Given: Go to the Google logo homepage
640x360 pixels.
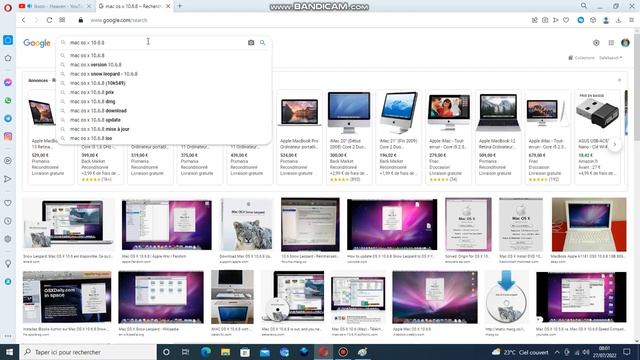Looking at the screenshot, I should pyautogui.click(x=37, y=43).
